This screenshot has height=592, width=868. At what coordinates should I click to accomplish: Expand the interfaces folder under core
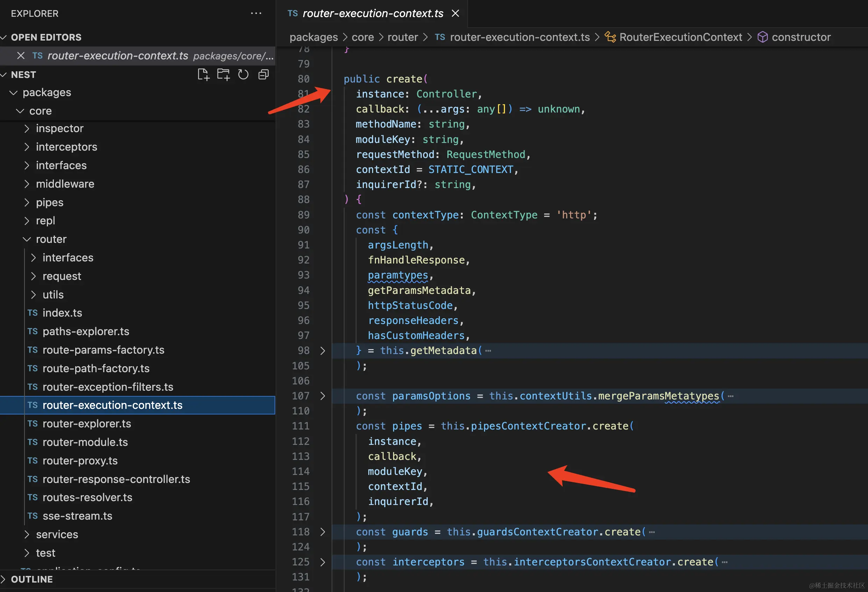[x=27, y=165]
